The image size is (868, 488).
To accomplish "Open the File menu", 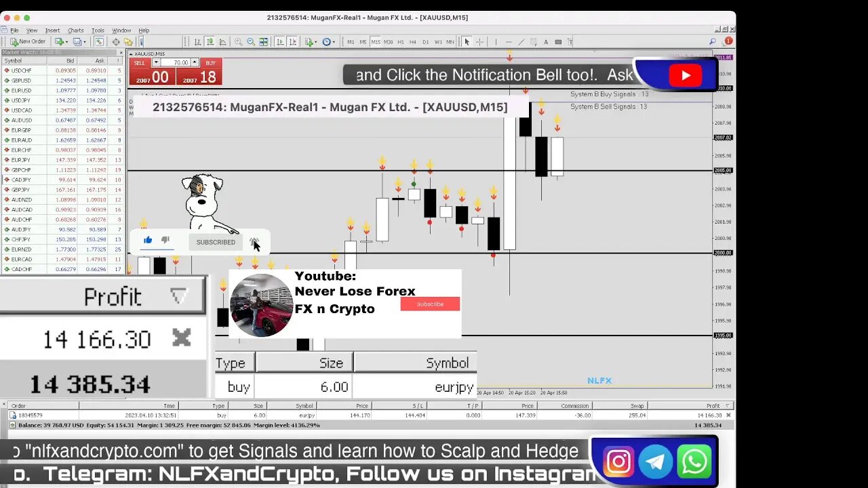I will pyautogui.click(x=14, y=30).
